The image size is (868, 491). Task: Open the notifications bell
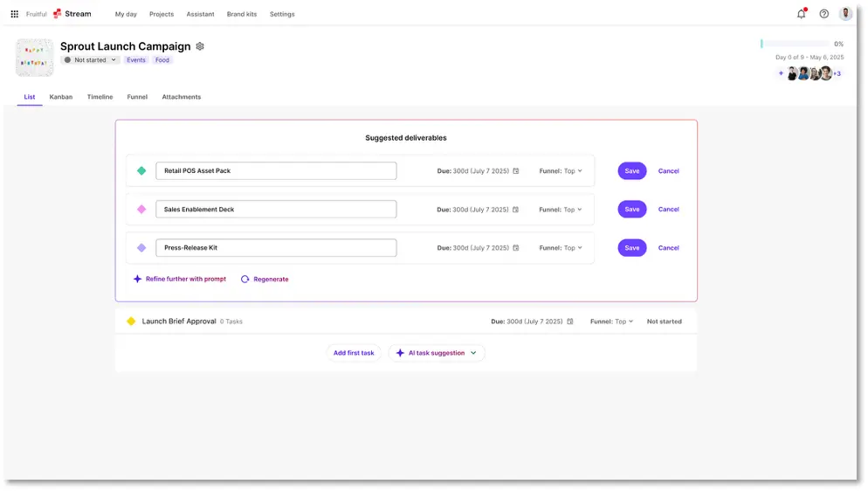click(801, 14)
